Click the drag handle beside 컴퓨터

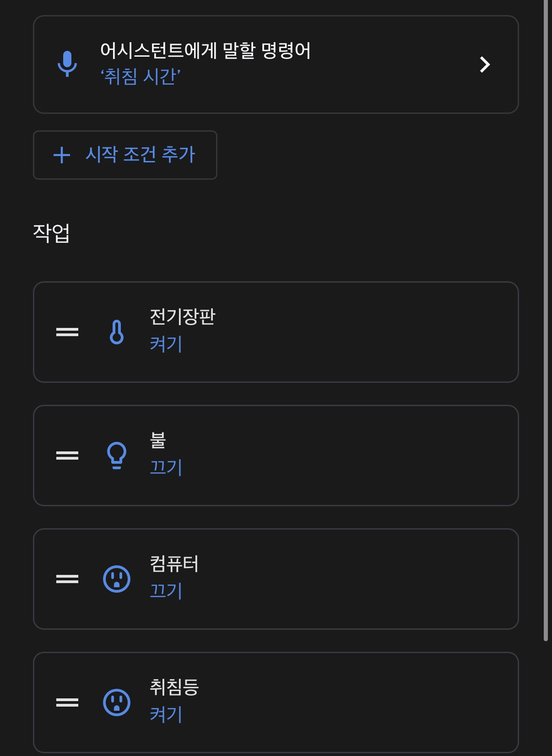67,579
